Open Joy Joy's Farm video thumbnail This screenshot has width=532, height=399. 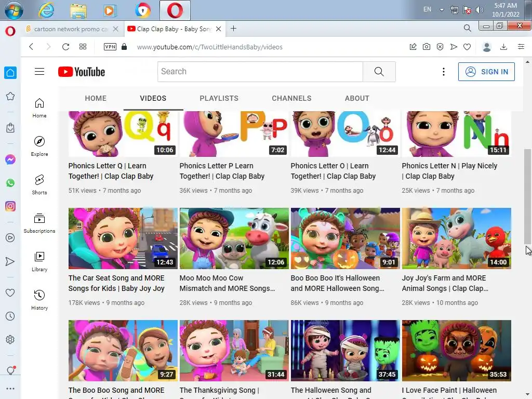point(456,238)
